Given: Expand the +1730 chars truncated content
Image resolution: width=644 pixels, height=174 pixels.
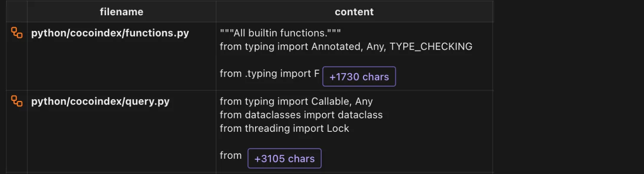Looking at the screenshot, I should (359, 77).
